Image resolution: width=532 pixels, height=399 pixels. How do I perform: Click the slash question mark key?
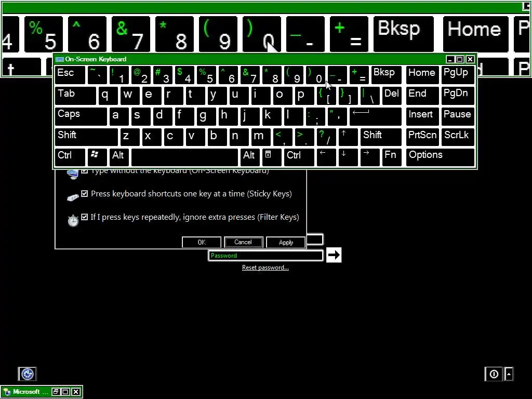coord(326,137)
